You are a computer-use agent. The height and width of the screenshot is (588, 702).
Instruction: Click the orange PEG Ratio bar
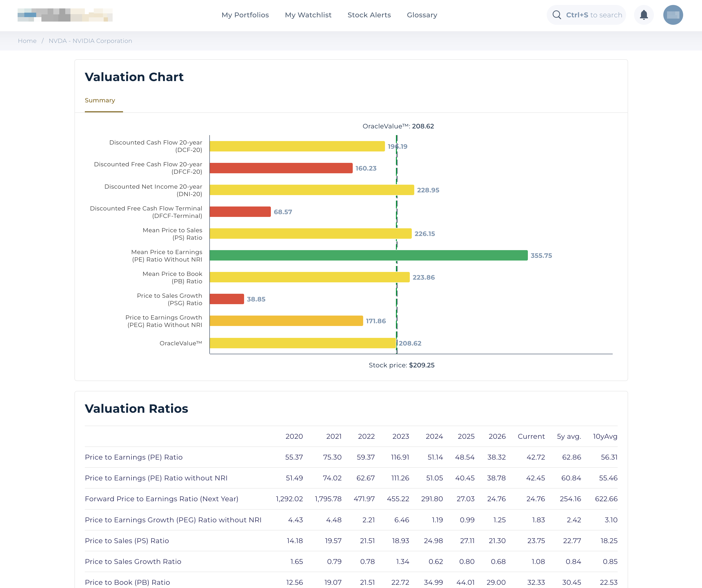pos(286,321)
